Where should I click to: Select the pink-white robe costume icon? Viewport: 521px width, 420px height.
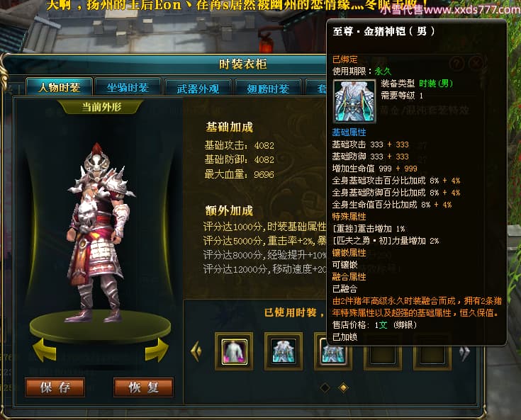[234, 351]
